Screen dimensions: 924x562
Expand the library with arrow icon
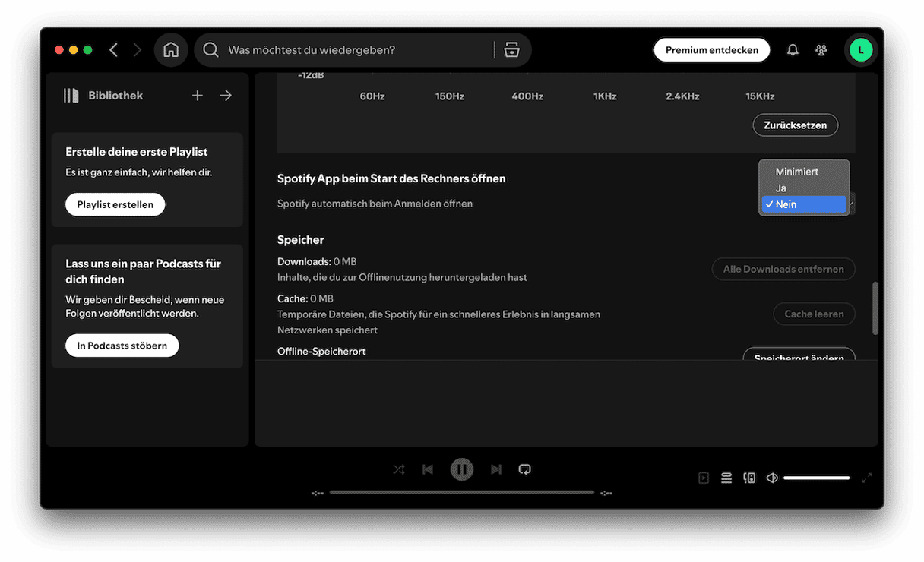point(226,96)
